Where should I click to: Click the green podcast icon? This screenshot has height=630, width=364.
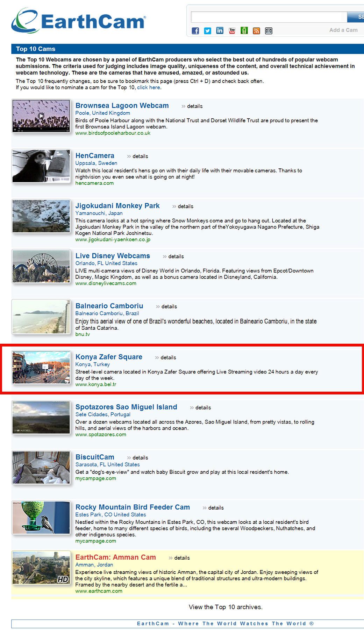pyautogui.click(x=244, y=31)
